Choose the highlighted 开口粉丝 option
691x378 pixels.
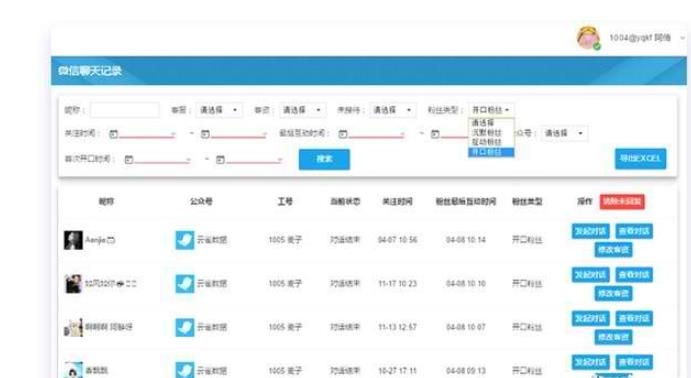tap(491, 152)
